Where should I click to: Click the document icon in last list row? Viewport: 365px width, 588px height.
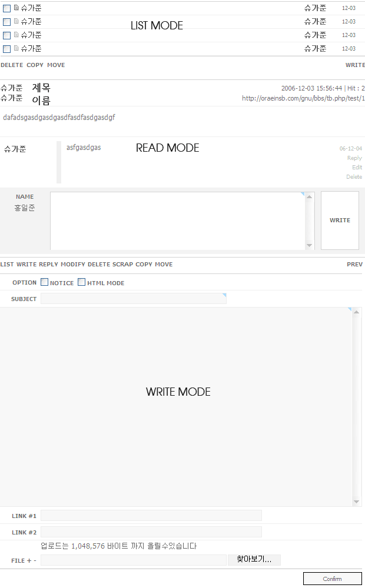tap(16, 49)
